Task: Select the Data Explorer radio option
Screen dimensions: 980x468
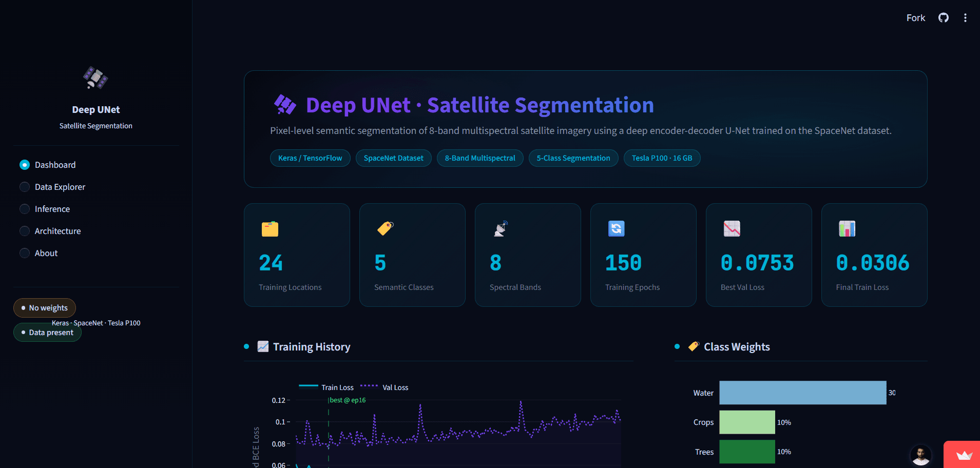Action: point(52,187)
